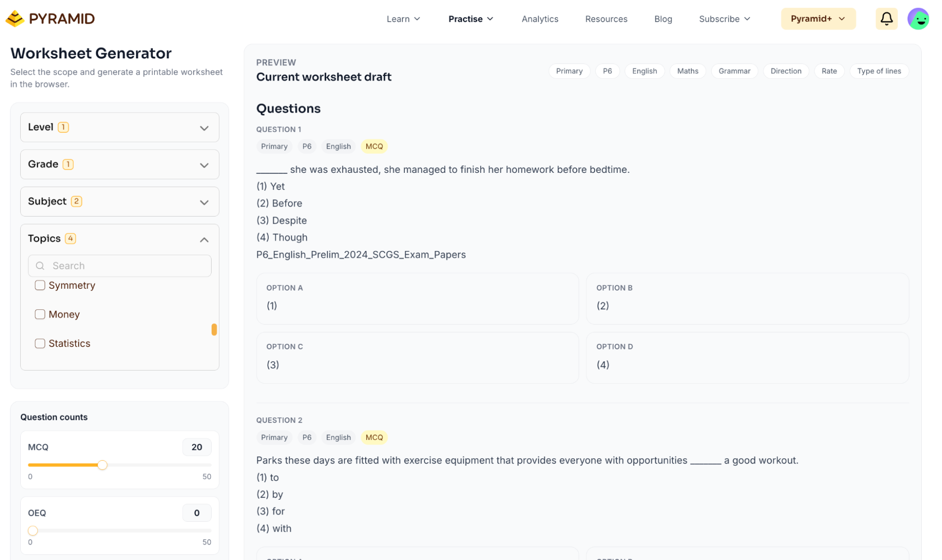Click the Topics count badge
The image size is (942, 560).
[70, 238]
